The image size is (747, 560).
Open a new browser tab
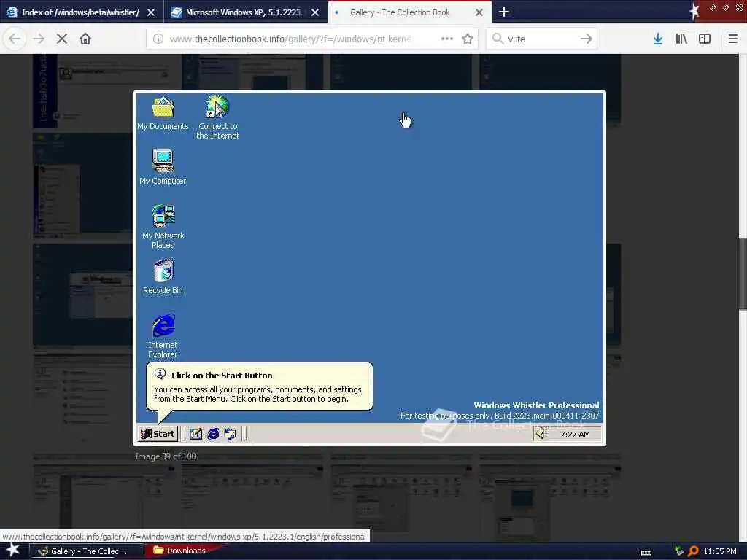coord(503,12)
